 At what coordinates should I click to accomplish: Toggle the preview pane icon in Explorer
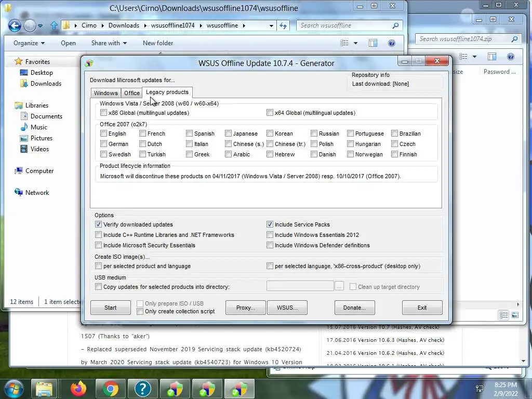(373, 43)
